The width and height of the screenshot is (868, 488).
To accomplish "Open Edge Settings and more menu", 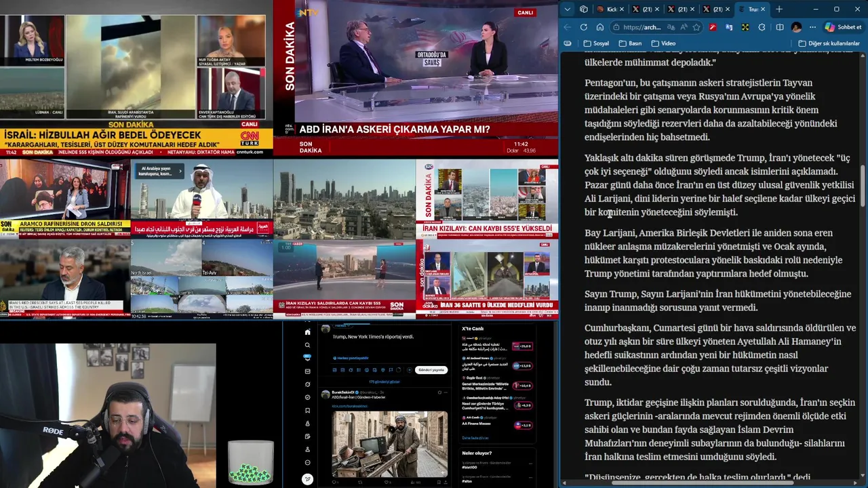I will coord(812,27).
